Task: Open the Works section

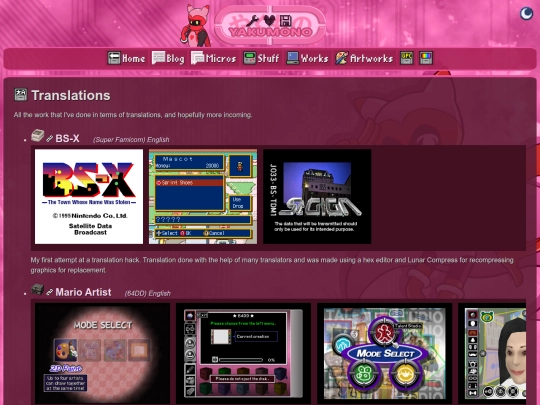Action: click(x=308, y=58)
